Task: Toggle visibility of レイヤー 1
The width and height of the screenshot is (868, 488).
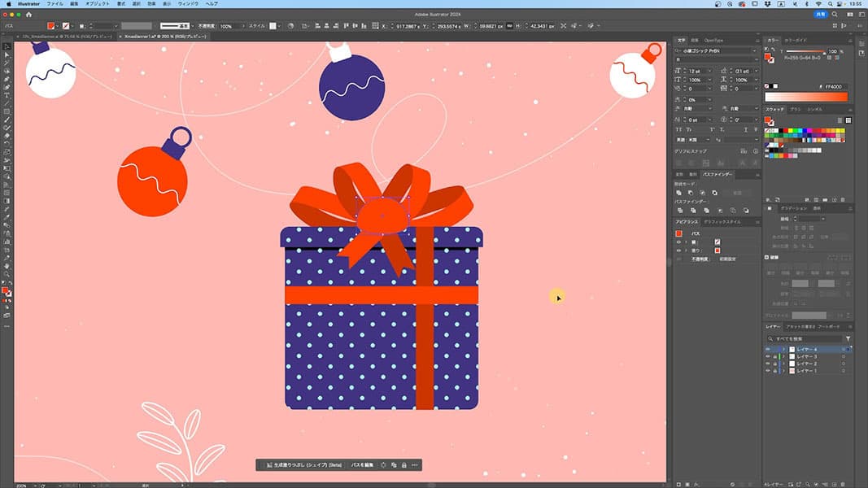Action: pos(767,370)
